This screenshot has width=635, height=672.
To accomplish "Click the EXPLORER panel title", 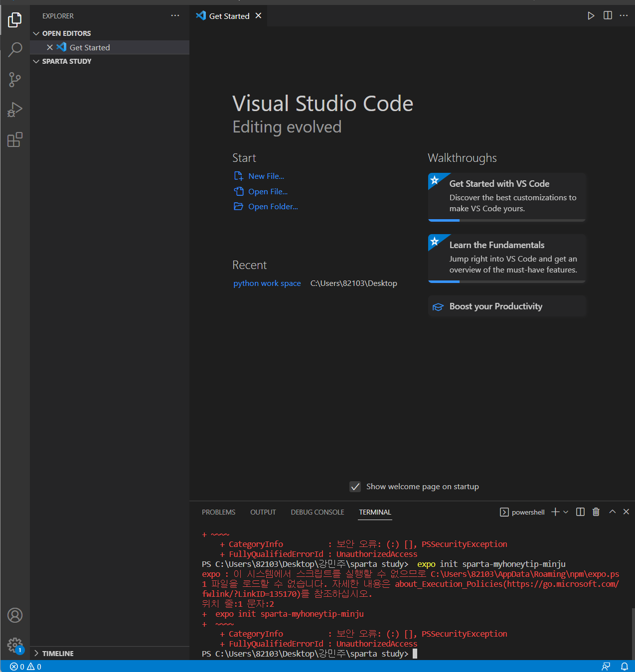I will click(58, 16).
